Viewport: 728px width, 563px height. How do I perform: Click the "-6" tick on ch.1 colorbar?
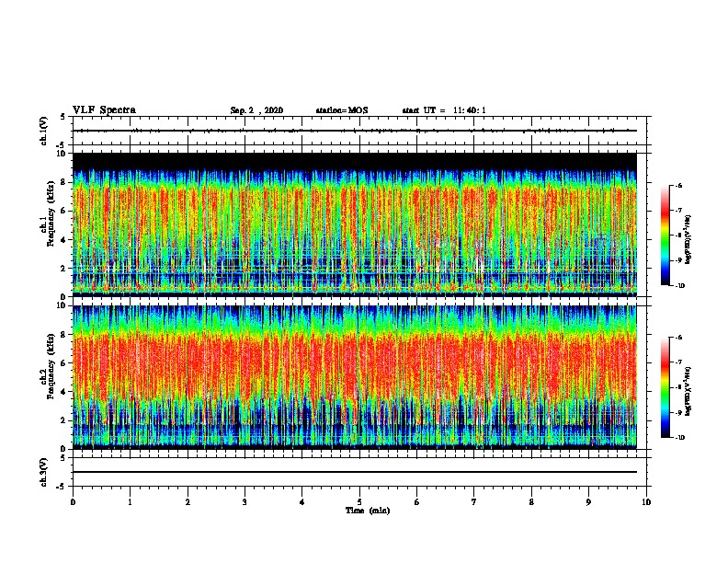click(x=678, y=186)
